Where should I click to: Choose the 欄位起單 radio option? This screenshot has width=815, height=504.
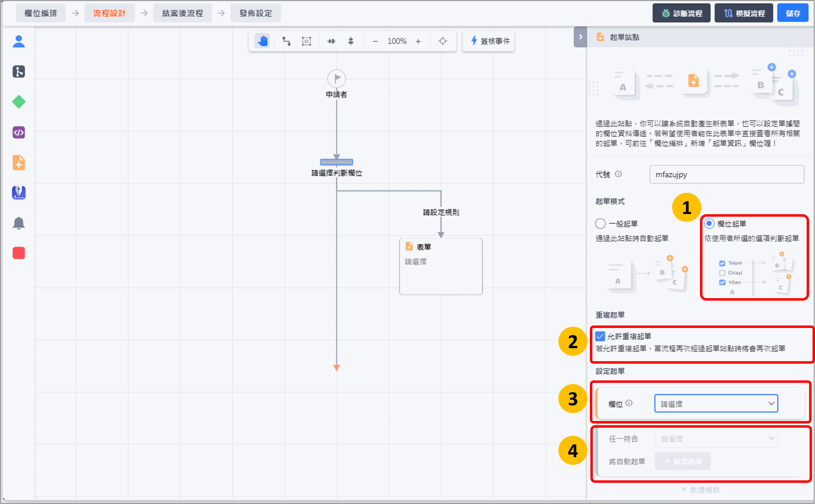[x=709, y=224]
